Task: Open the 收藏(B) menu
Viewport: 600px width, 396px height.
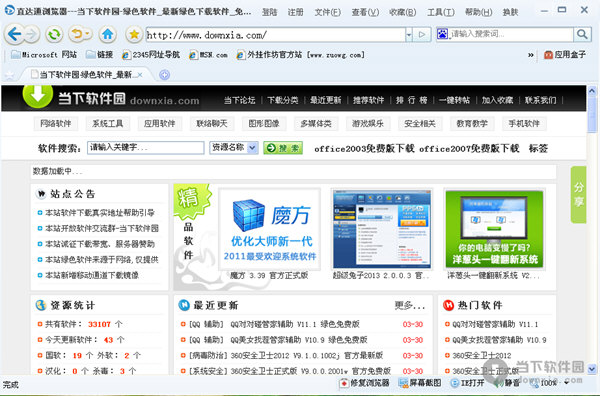Action: point(403,12)
